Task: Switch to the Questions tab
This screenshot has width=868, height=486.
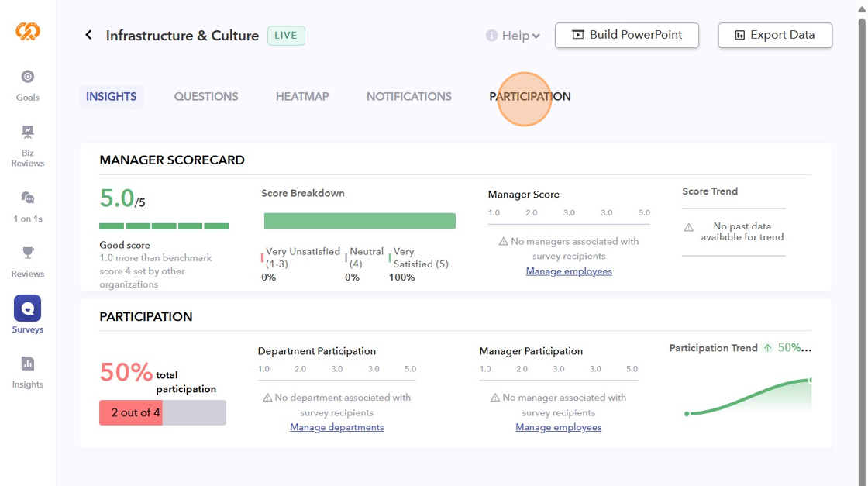Action: [206, 97]
